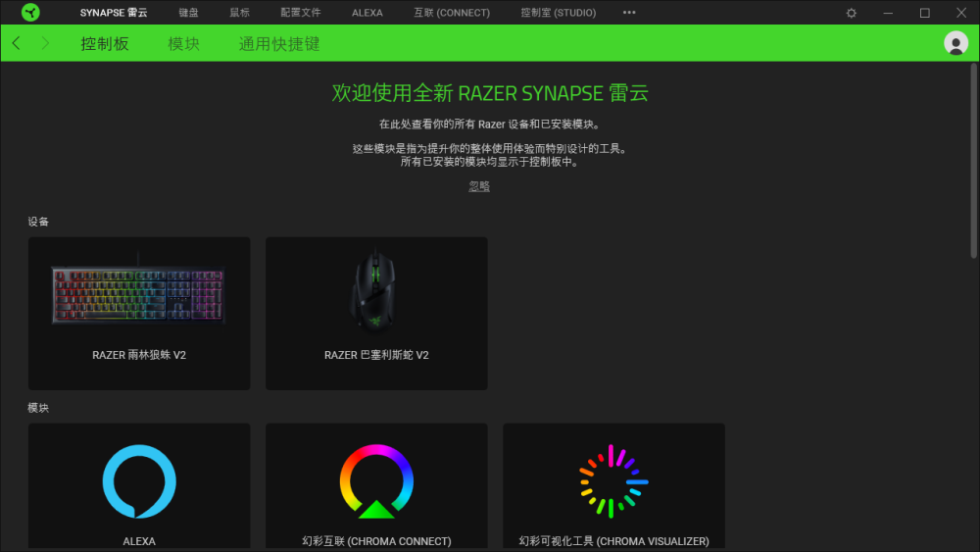Open the 配置文件 tab
Screen dimensions: 980x552
pyautogui.click(x=301, y=13)
